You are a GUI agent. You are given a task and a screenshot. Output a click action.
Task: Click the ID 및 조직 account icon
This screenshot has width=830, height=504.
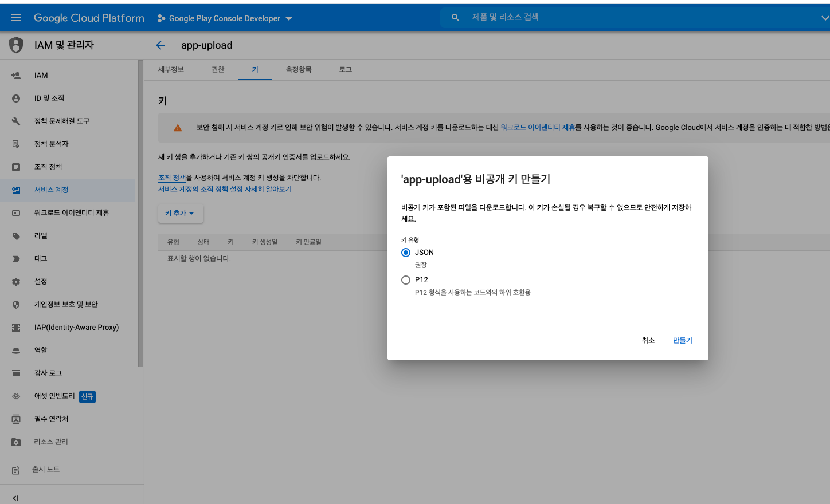point(16,98)
